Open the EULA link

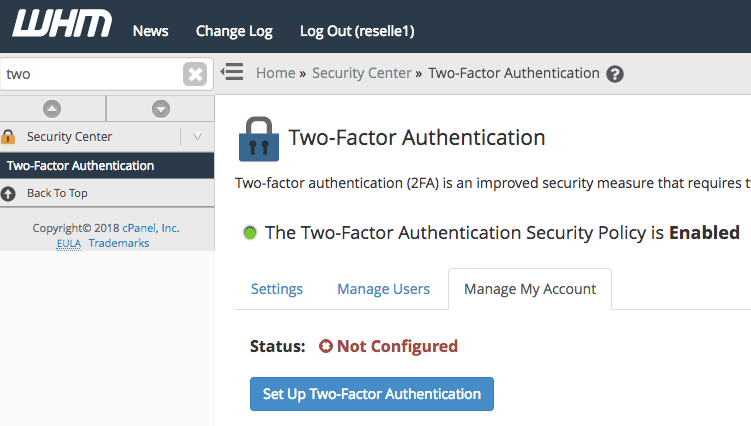pyautogui.click(x=69, y=243)
